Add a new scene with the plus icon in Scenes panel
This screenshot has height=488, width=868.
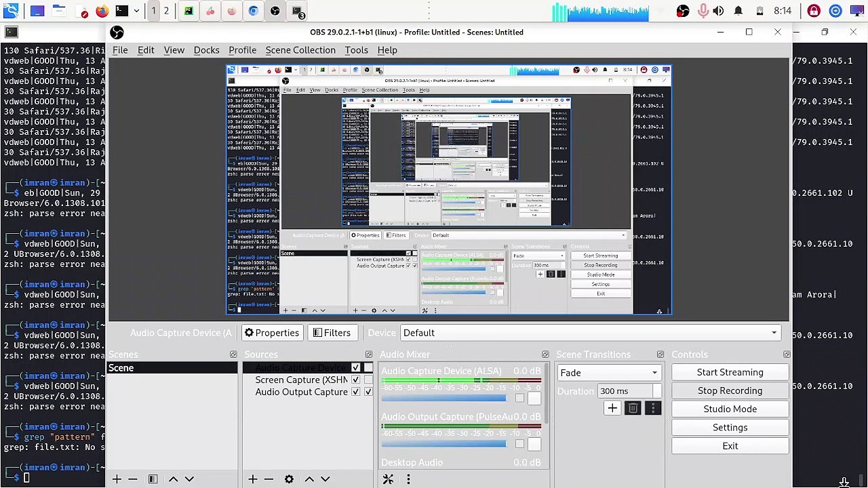click(x=117, y=479)
